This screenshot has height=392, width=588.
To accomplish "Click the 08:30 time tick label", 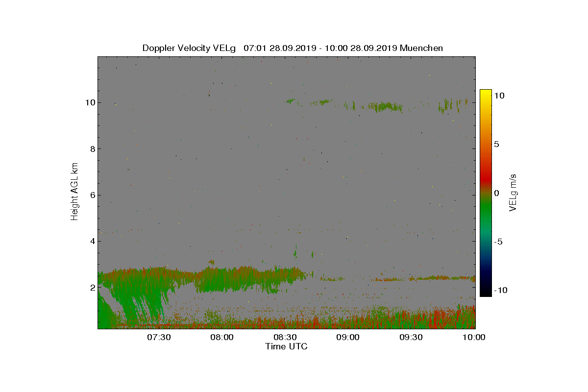I will (x=285, y=337).
